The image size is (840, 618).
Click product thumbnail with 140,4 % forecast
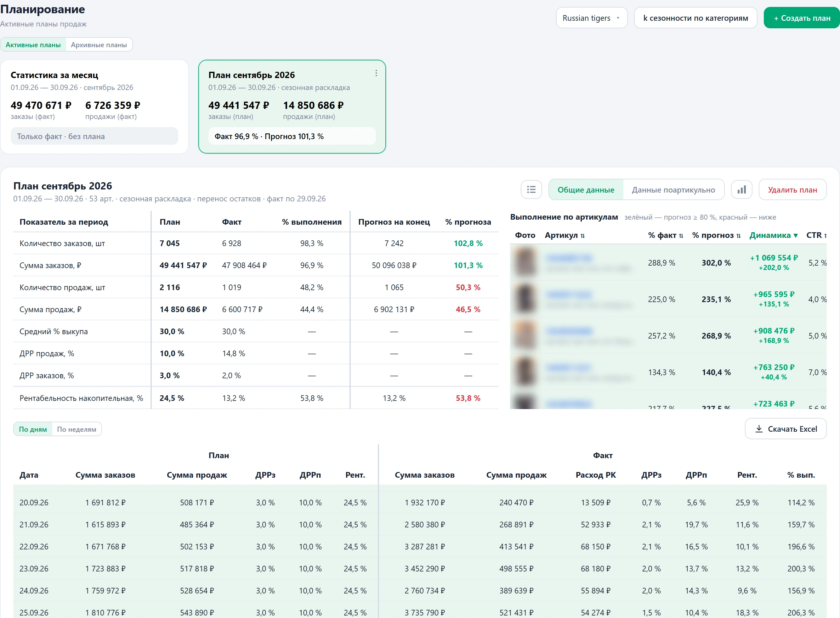tap(525, 372)
